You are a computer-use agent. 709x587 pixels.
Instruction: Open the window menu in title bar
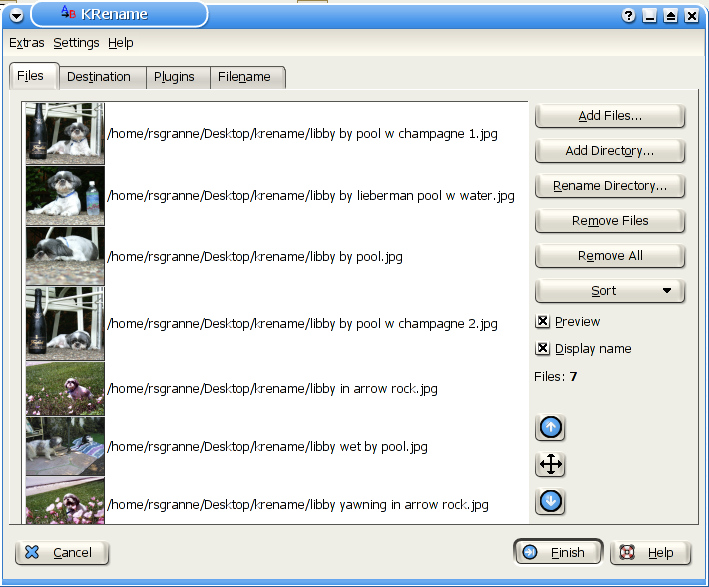tap(16, 16)
